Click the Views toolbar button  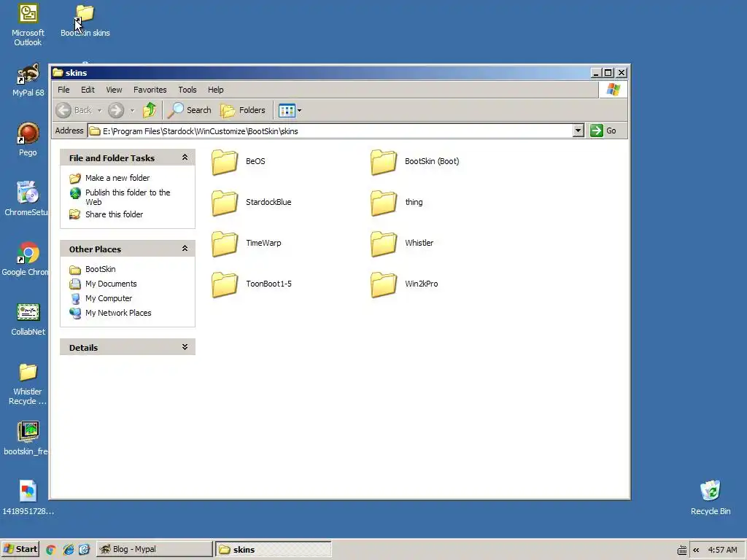(x=287, y=111)
